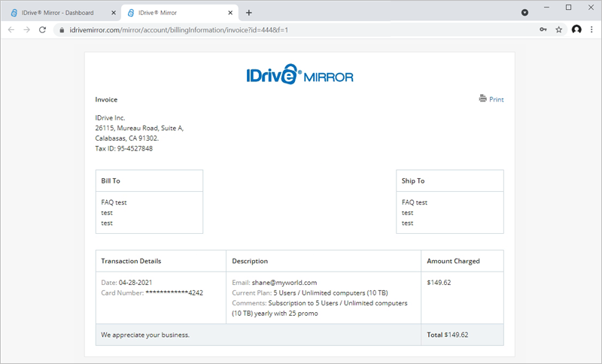Close the active IDrive Mirror invoice tab

point(230,13)
